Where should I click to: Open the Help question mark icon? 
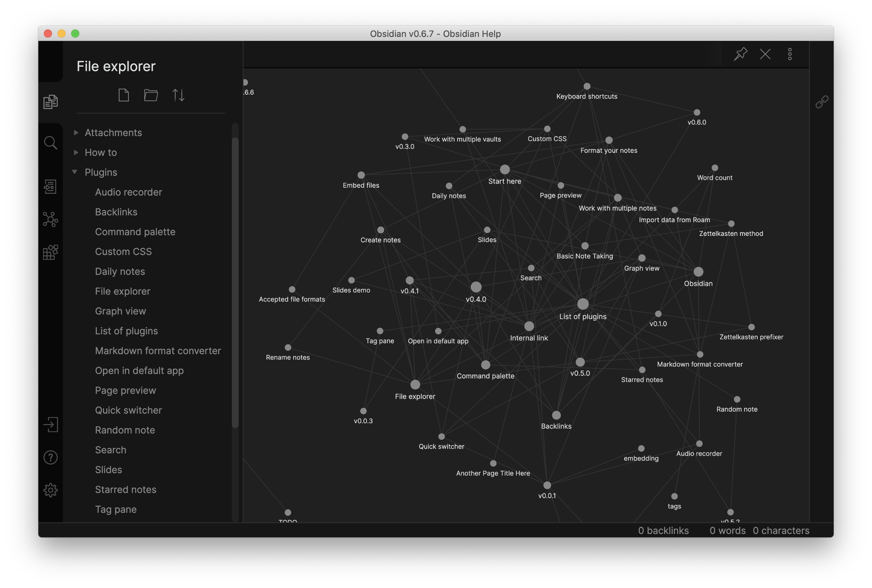tap(50, 457)
